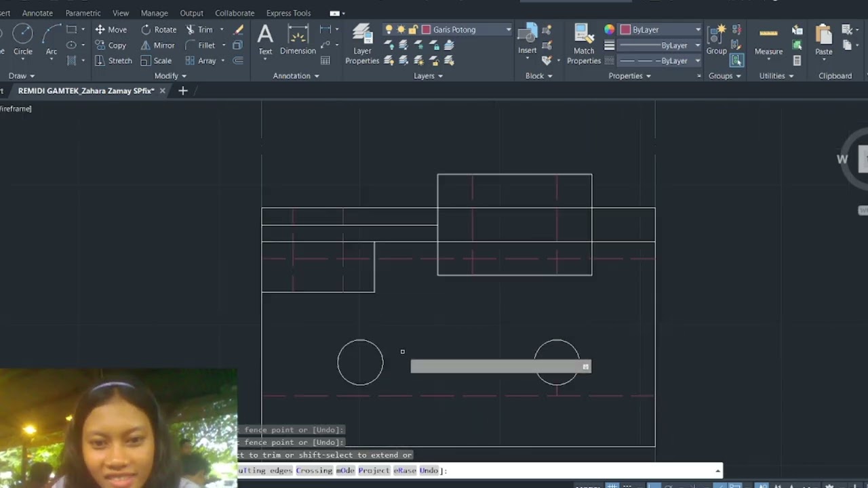
Task: Activate the Fillet command
Action: click(x=200, y=45)
